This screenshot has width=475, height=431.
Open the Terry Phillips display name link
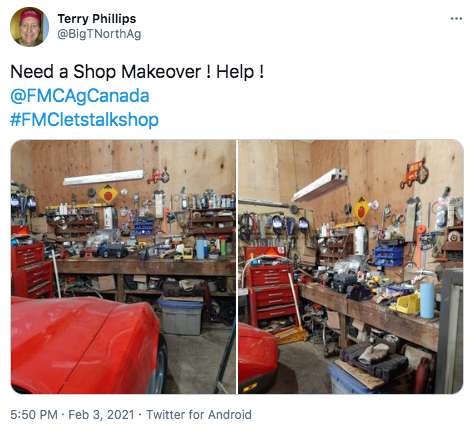pos(97,19)
